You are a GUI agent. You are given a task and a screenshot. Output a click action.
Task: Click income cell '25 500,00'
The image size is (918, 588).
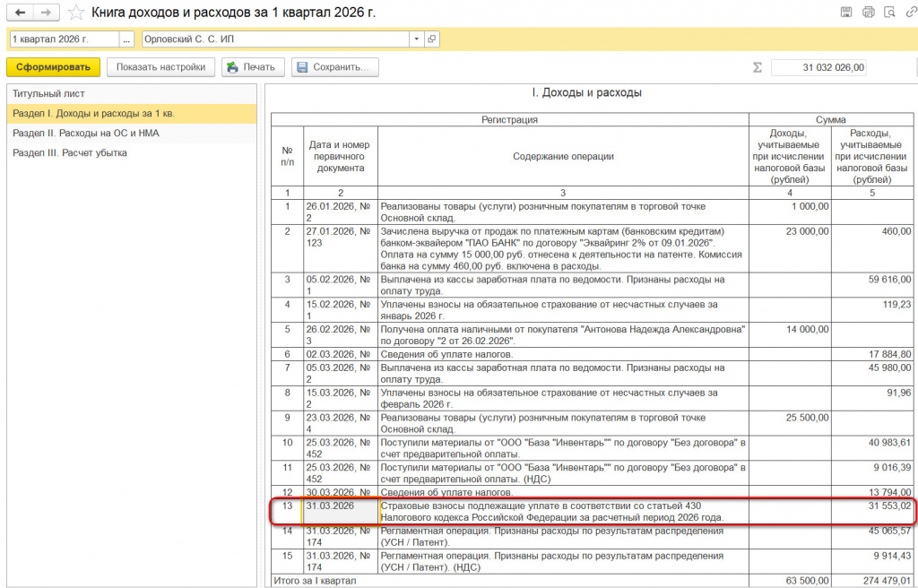(791, 423)
